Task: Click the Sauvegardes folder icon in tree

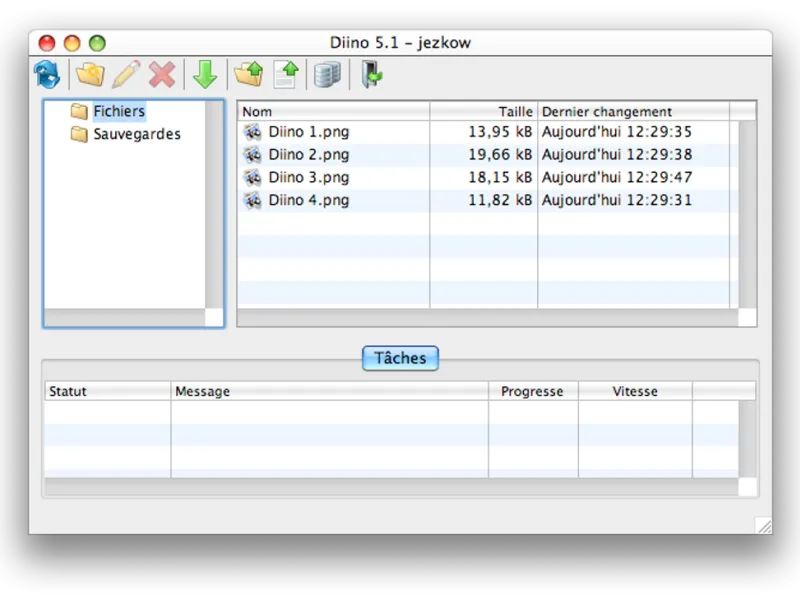Action: pyautogui.click(x=79, y=134)
